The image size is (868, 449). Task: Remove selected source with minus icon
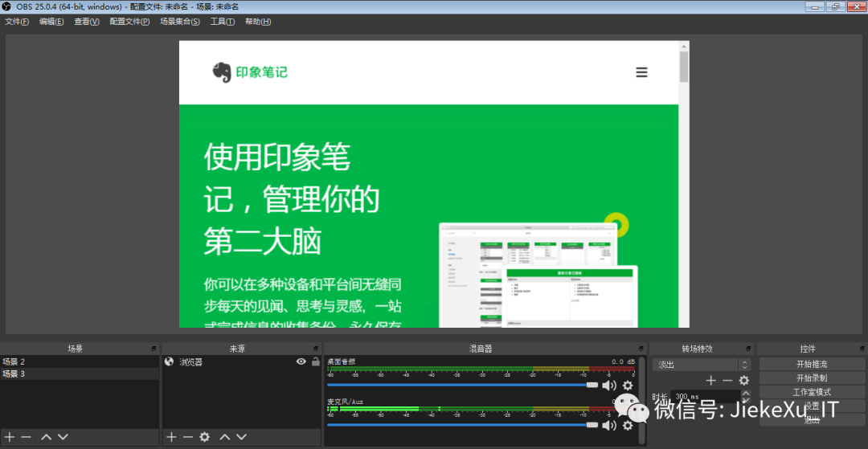188,437
